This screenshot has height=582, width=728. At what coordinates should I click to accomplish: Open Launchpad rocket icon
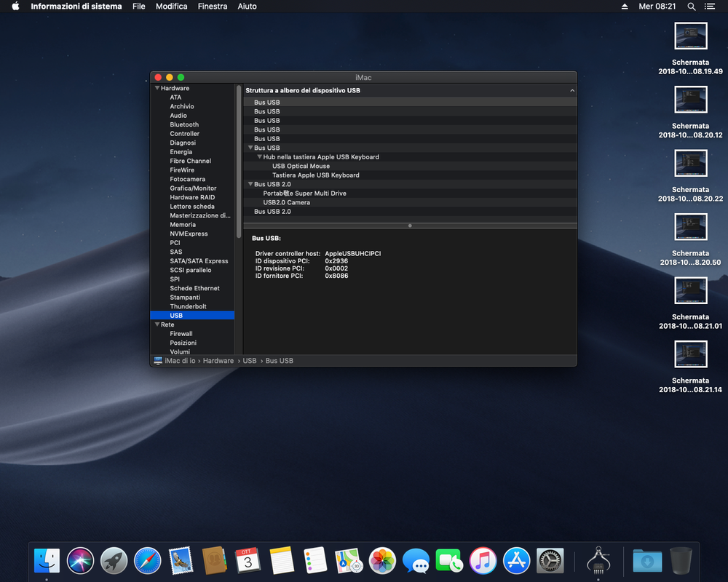tap(114, 561)
